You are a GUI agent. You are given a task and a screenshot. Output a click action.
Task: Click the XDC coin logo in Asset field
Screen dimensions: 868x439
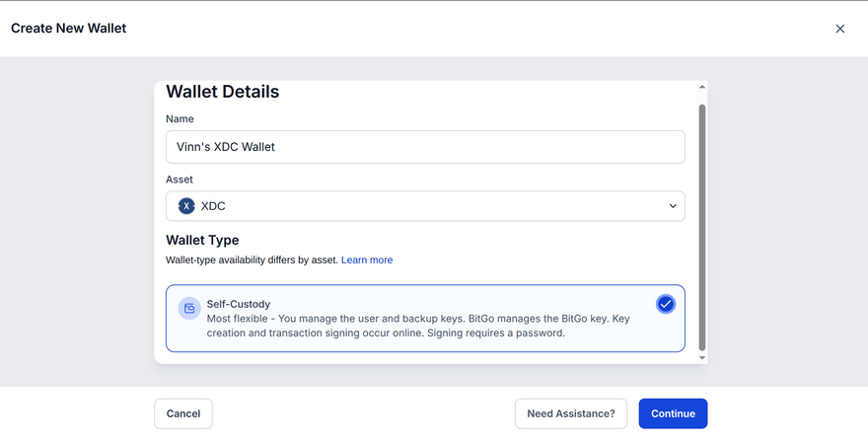point(186,206)
